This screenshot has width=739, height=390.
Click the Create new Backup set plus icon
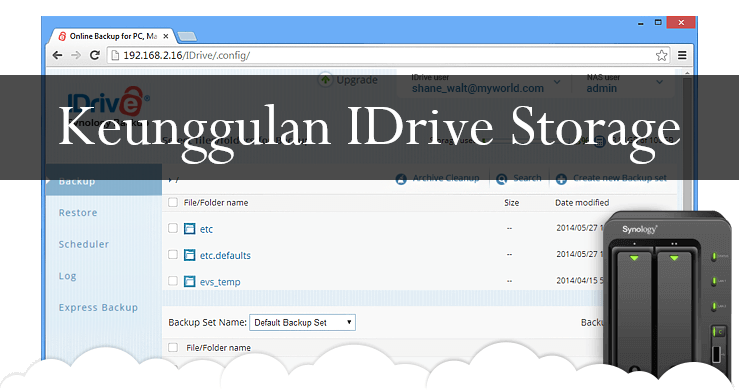coord(561,179)
